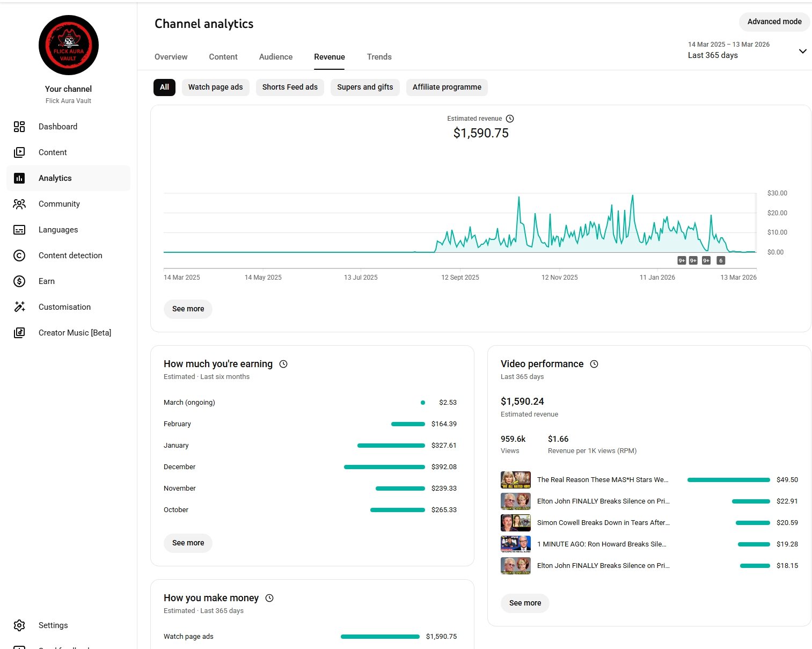This screenshot has height=649, width=812.
Task: Open the Earn dollar icon
Action: (x=19, y=281)
